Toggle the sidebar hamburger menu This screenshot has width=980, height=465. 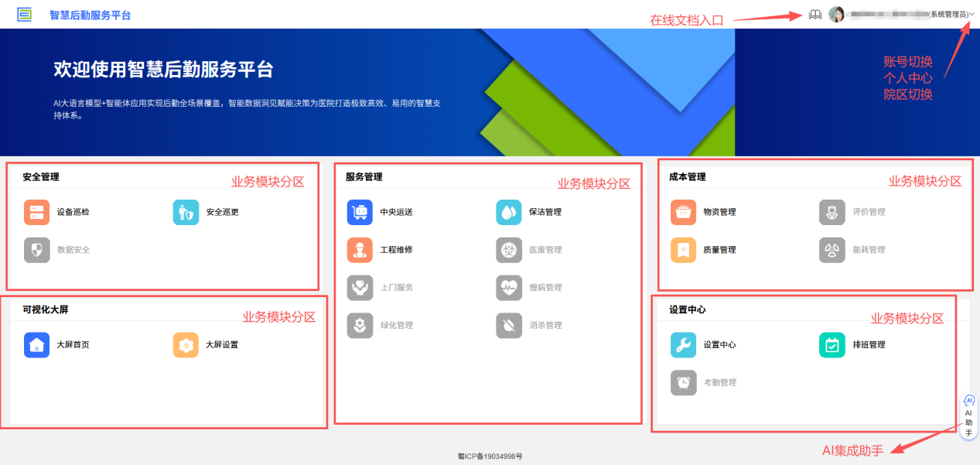tap(25, 13)
